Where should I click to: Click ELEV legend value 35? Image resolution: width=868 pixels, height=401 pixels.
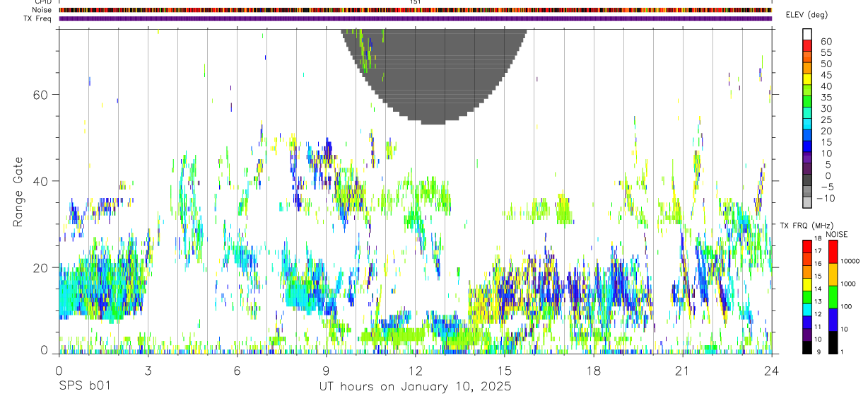tap(826, 98)
